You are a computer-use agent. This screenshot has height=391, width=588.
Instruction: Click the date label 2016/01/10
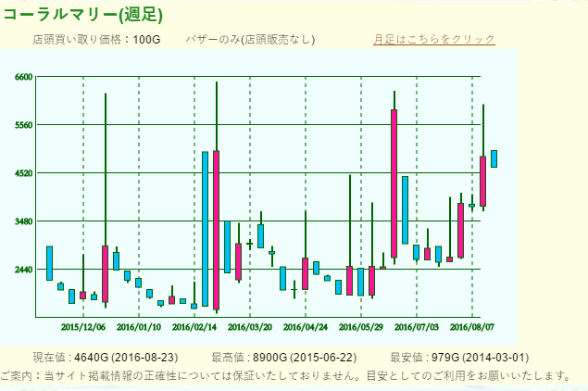click(139, 327)
